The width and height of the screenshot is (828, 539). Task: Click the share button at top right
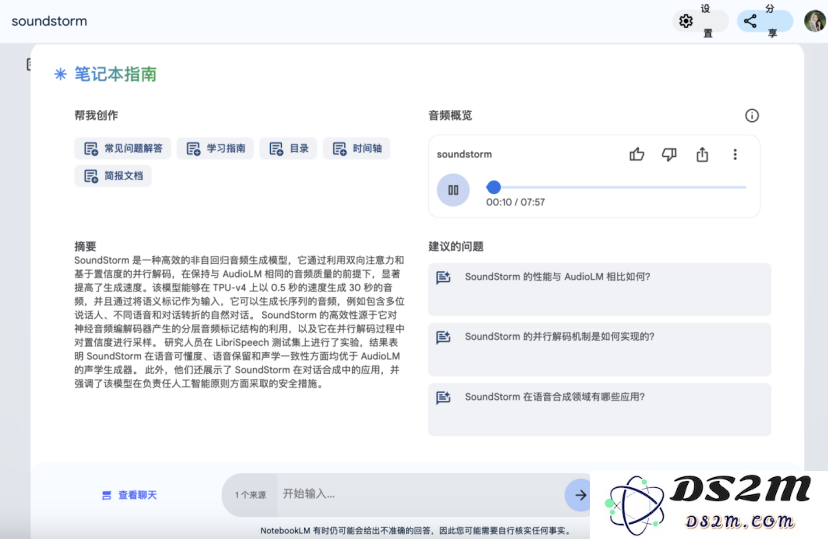(765, 21)
